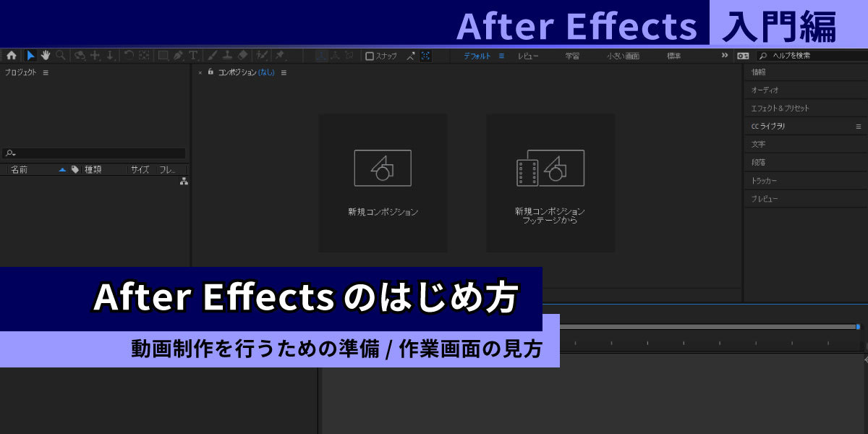The image size is (868, 434).
Task: Select the Pan Behind anchor point tool
Action: 144,55
